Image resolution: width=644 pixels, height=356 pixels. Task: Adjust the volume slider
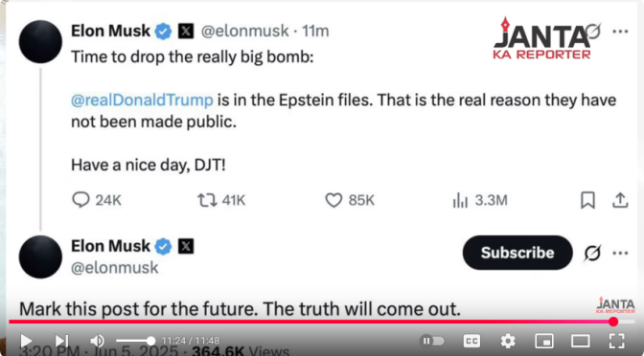(x=135, y=341)
